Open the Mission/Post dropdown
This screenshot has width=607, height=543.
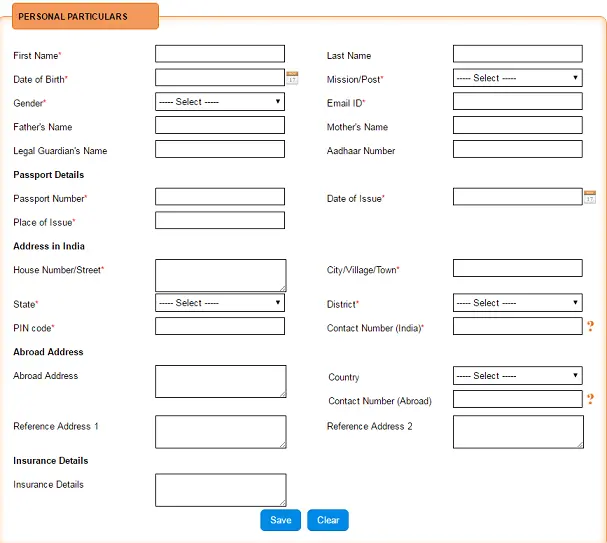click(518, 78)
